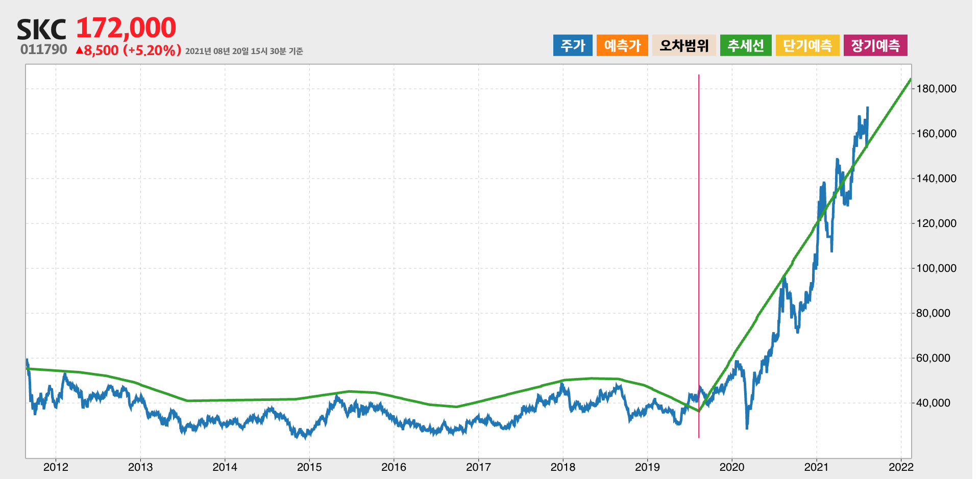Click the SKC stock name title
This screenshot has width=980, height=479.
click(x=41, y=30)
